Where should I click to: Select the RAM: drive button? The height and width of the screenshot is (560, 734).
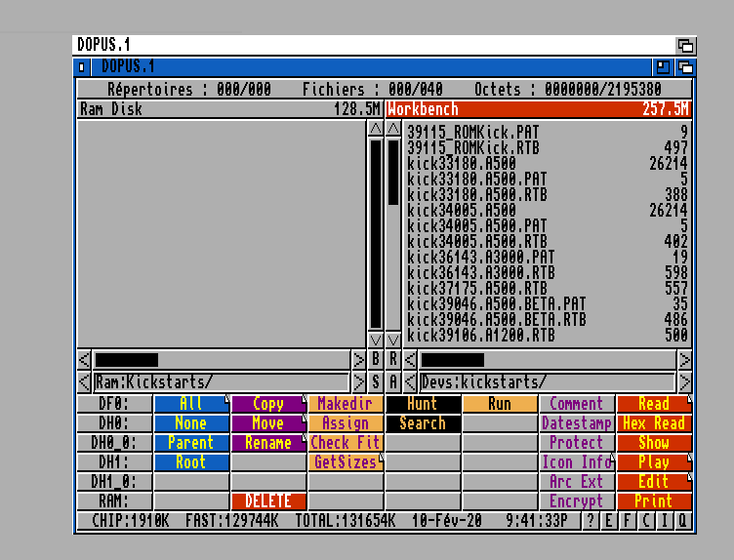tap(114, 501)
